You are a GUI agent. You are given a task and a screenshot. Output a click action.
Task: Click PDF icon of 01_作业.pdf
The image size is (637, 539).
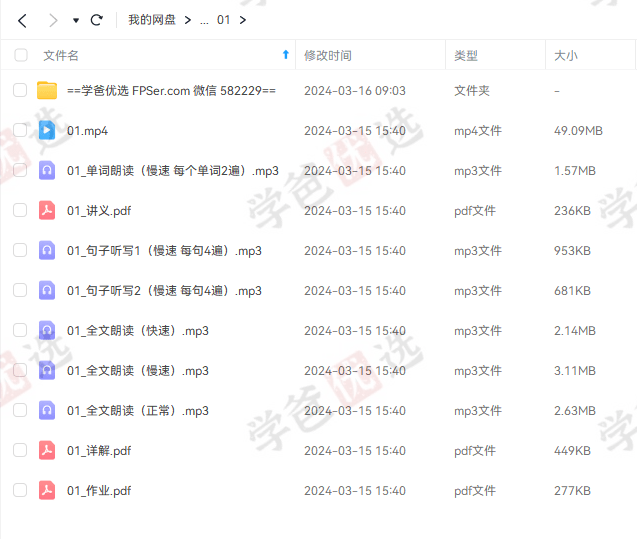(x=47, y=490)
